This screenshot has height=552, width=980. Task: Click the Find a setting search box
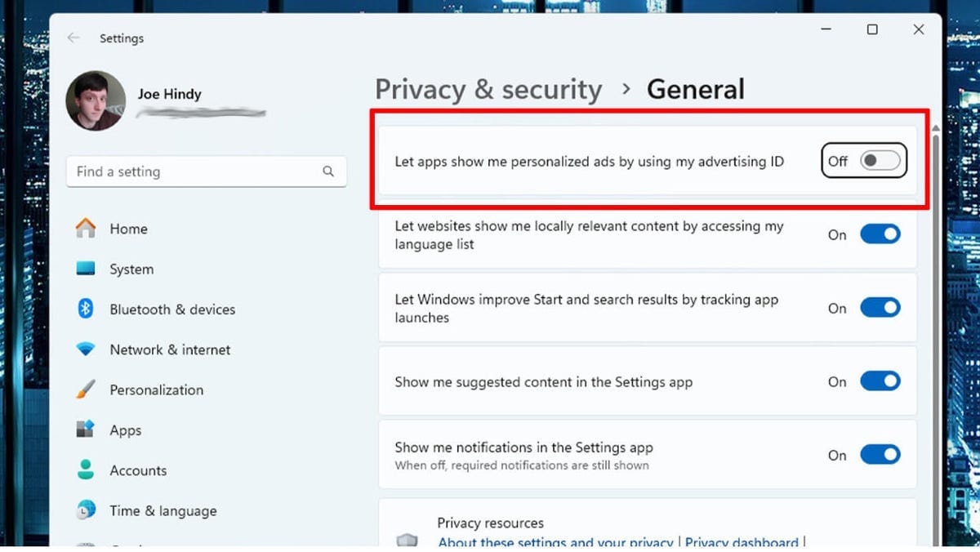206,171
